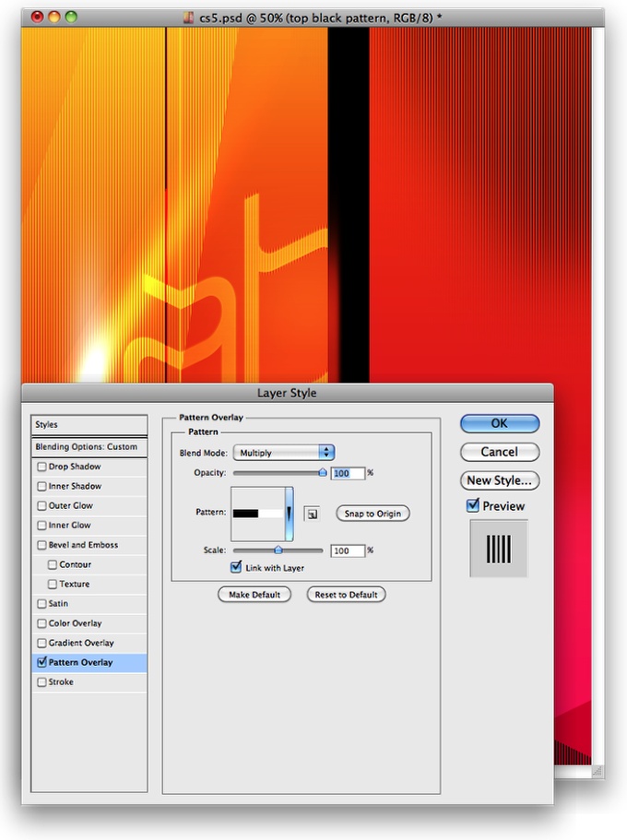Click the Layer Style dialog title bar
The width and height of the screenshot is (627, 840).
pyautogui.click(x=287, y=393)
